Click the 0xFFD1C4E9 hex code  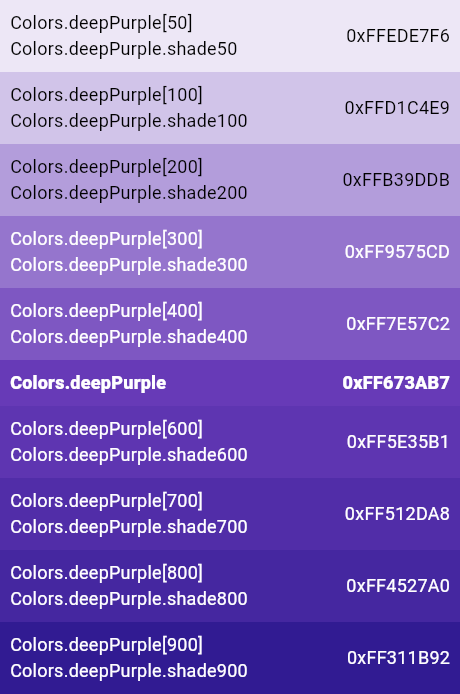[397, 108]
